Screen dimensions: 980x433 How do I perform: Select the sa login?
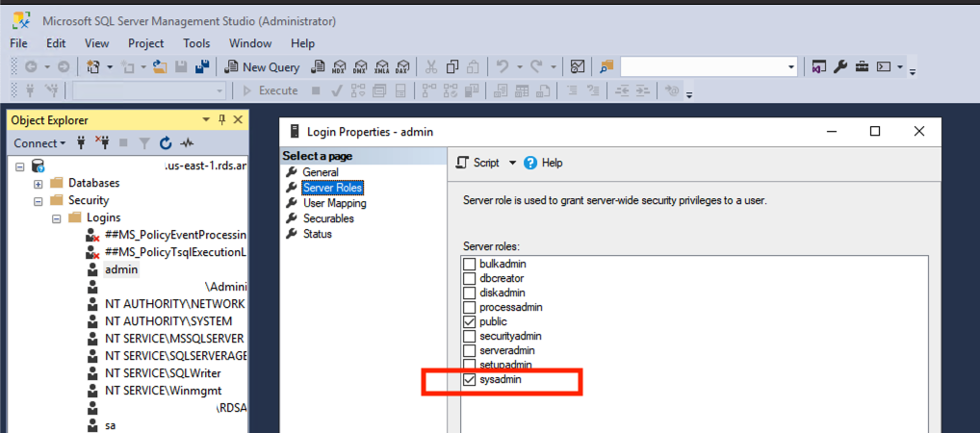(110, 425)
